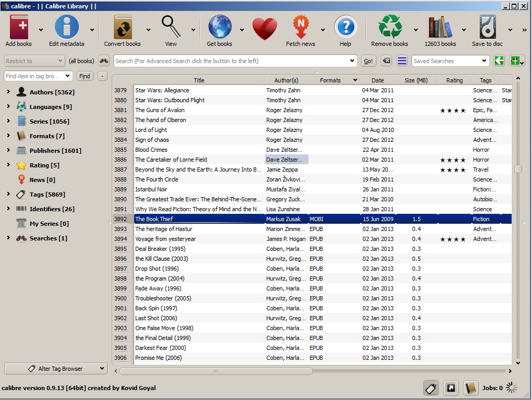
Task: Expand the Series [1056] tree node
Action: pyautogui.click(x=8, y=120)
